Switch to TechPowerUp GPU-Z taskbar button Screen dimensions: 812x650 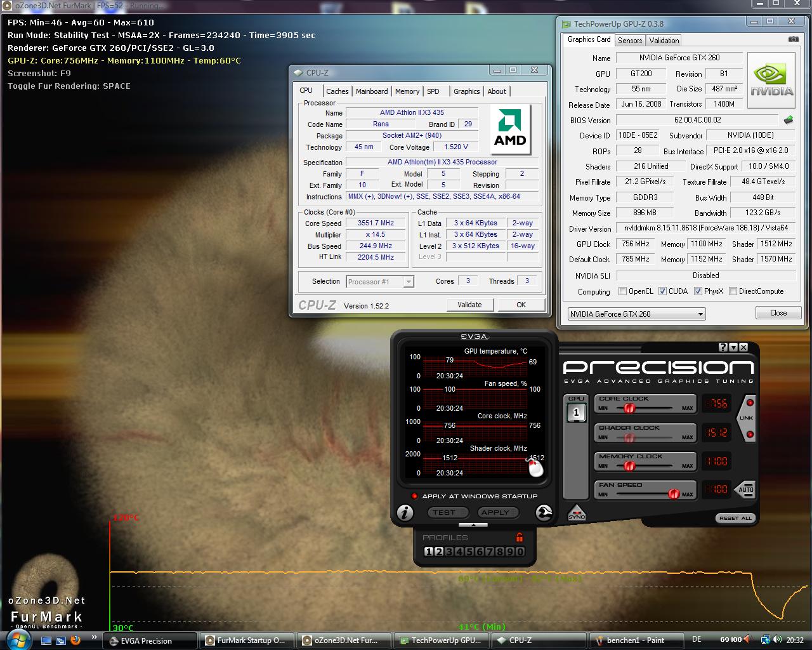[x=442, y=640]
